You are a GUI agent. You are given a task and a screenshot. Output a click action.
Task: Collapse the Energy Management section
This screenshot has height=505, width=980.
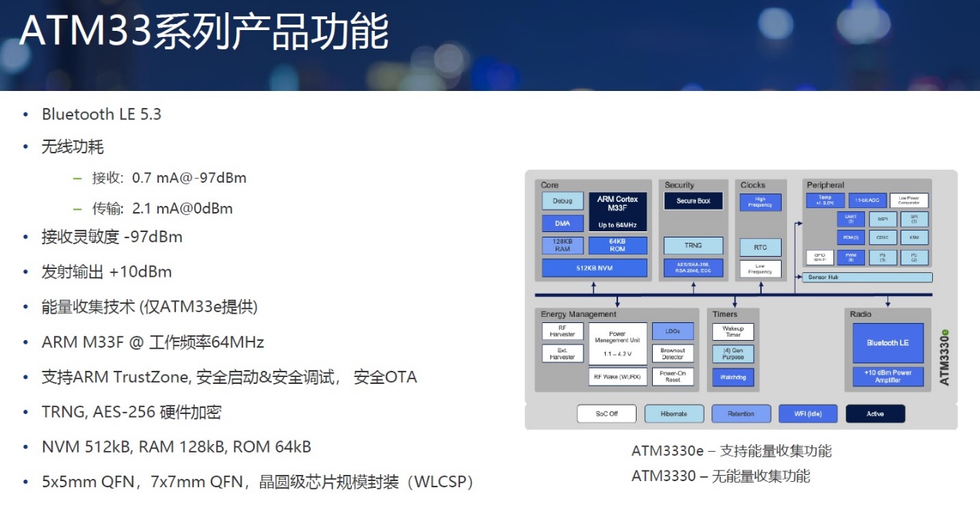577,314
